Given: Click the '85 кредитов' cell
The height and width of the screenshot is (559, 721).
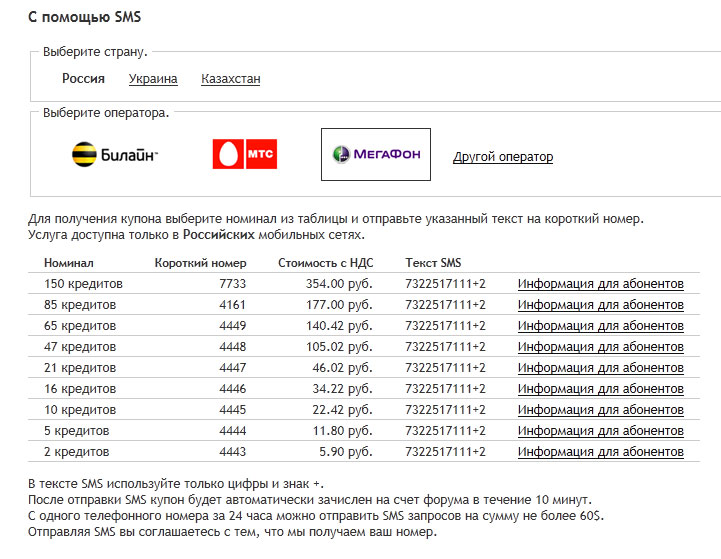Looking at the screenshot, I should coord(80,305).
